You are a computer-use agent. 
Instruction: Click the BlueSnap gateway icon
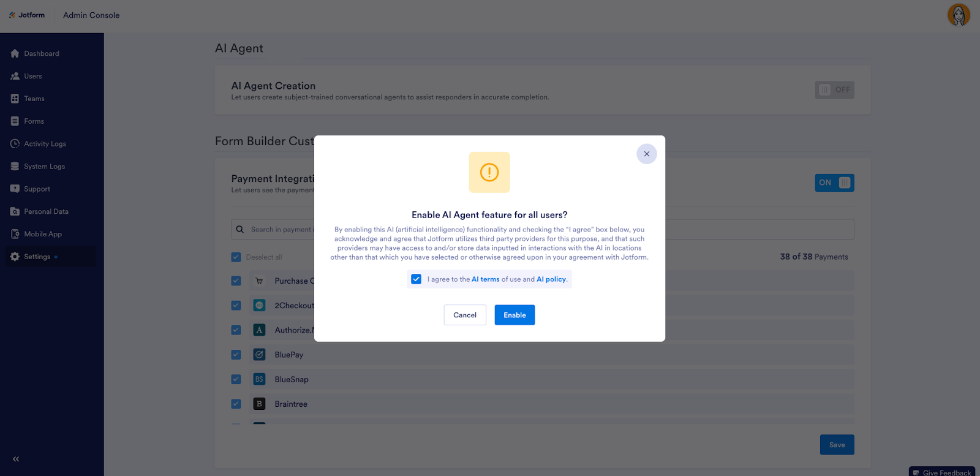pyautogui.click(x=259, y=379)
